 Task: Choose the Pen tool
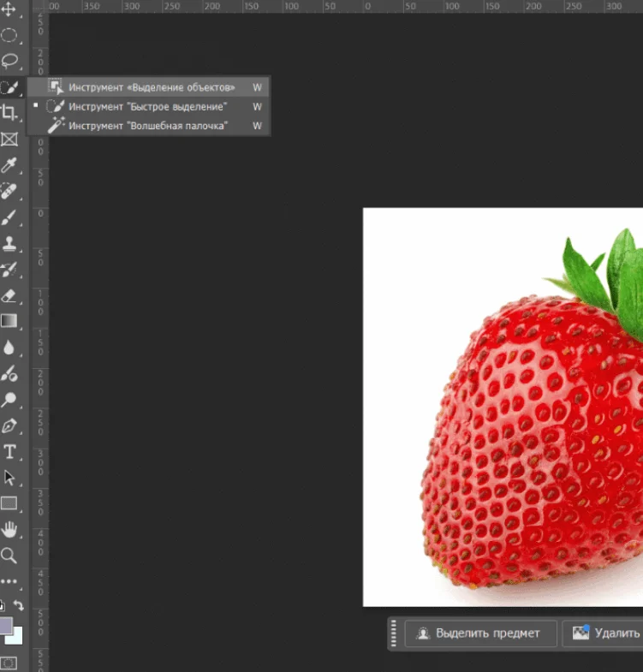[9, 425]
